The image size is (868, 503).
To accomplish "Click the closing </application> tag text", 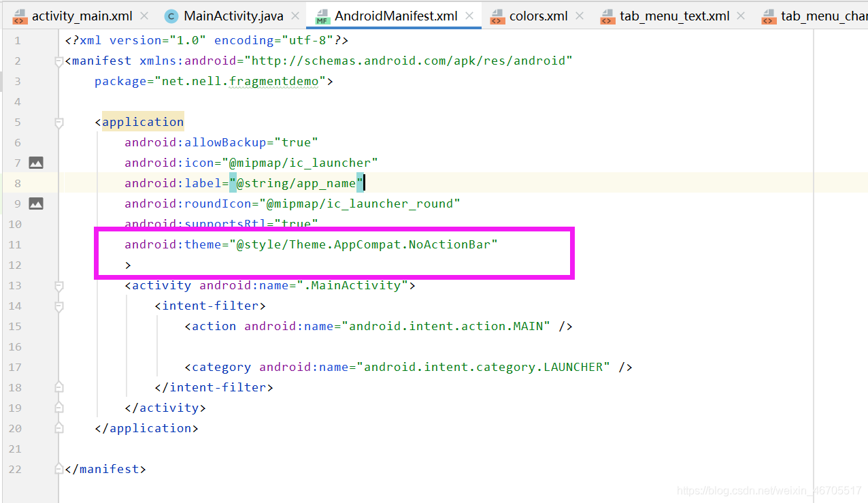I will (147, 428).
